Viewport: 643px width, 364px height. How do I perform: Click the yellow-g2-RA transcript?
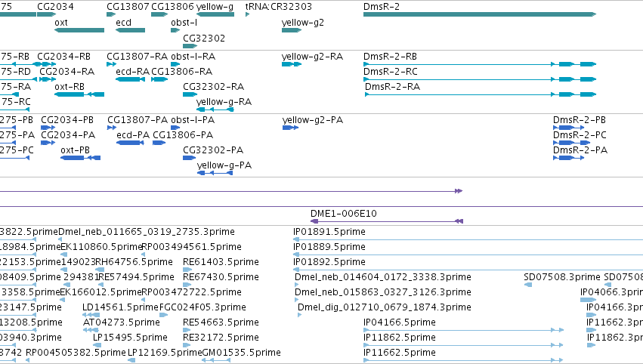[x=292, y=64]
